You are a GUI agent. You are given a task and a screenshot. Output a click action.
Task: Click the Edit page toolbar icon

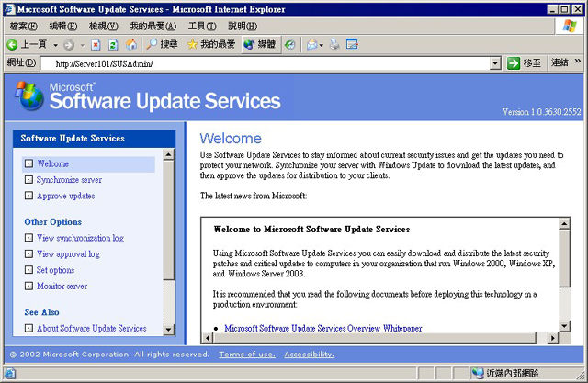tap(352, 45)
